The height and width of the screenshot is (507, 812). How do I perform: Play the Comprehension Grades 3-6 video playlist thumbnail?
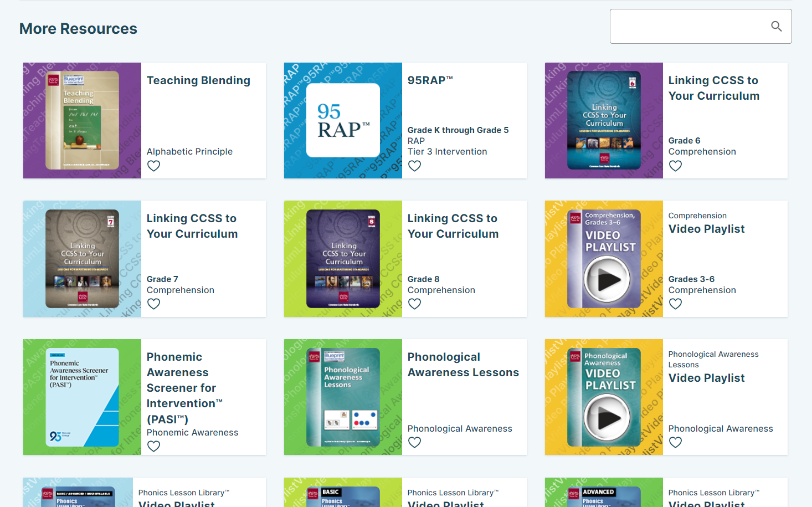604,259
